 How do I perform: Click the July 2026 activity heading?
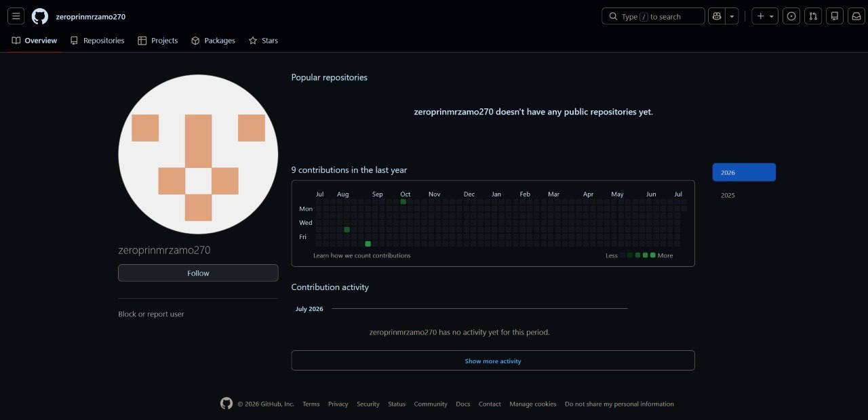click(309, 309)
